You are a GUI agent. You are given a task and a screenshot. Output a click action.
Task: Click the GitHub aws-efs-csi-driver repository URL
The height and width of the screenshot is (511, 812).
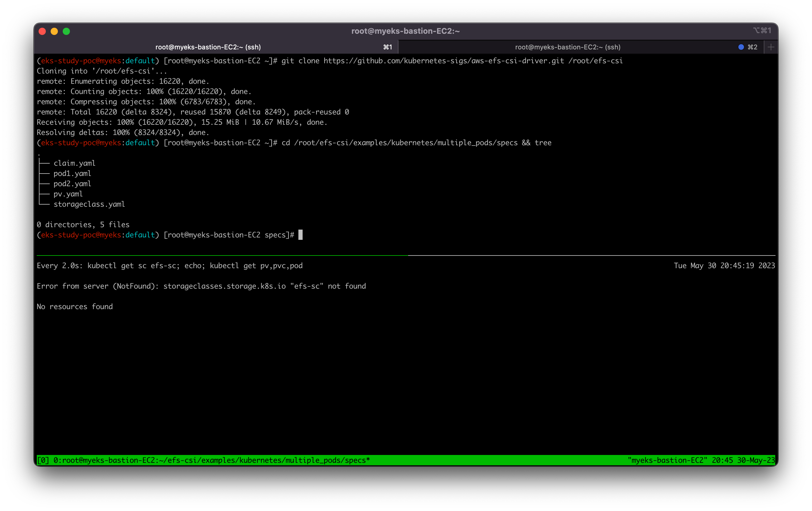443,61
